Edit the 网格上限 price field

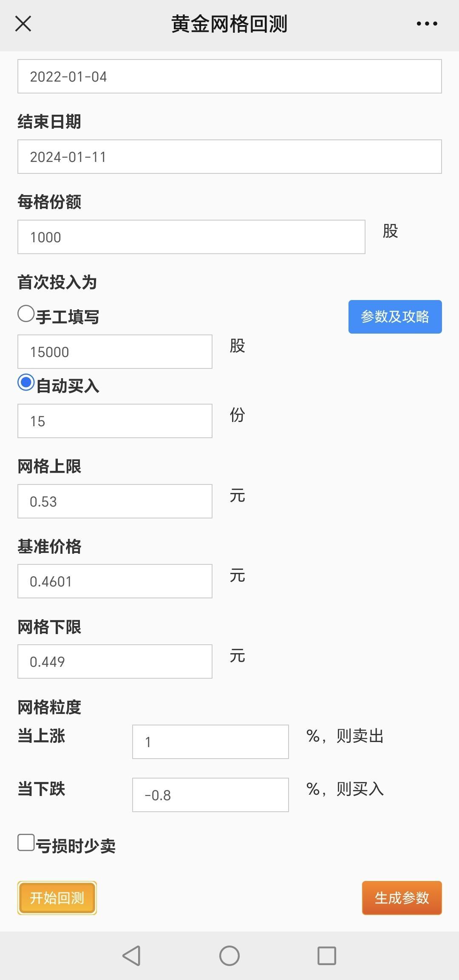click(x=115, y=501)
